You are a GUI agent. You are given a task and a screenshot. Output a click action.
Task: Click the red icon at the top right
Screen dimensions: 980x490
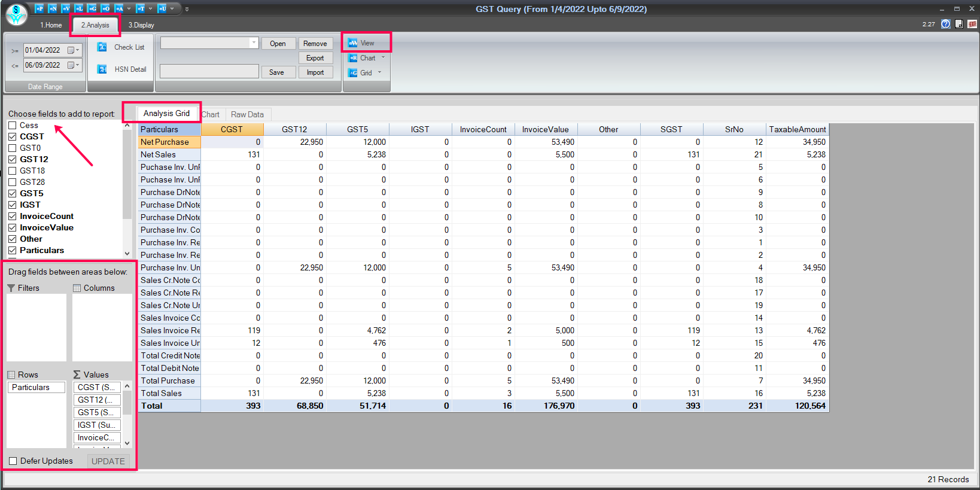(x=972, y=24)
